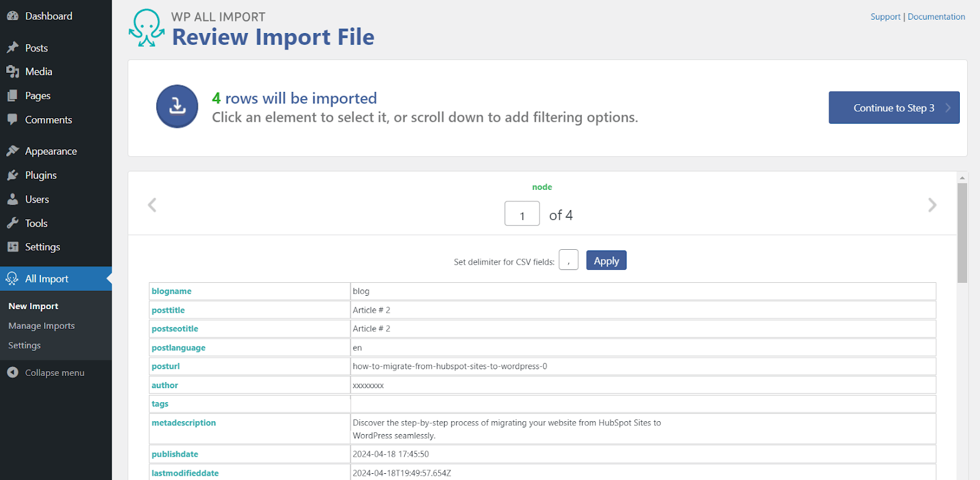Click the Media library icon
This screenshot has width=980, height=480.
12,72
